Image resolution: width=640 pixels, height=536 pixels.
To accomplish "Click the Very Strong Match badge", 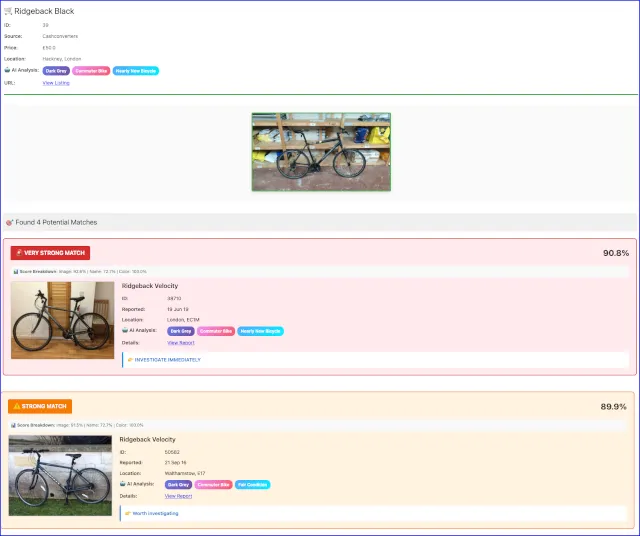I will 50,253.
